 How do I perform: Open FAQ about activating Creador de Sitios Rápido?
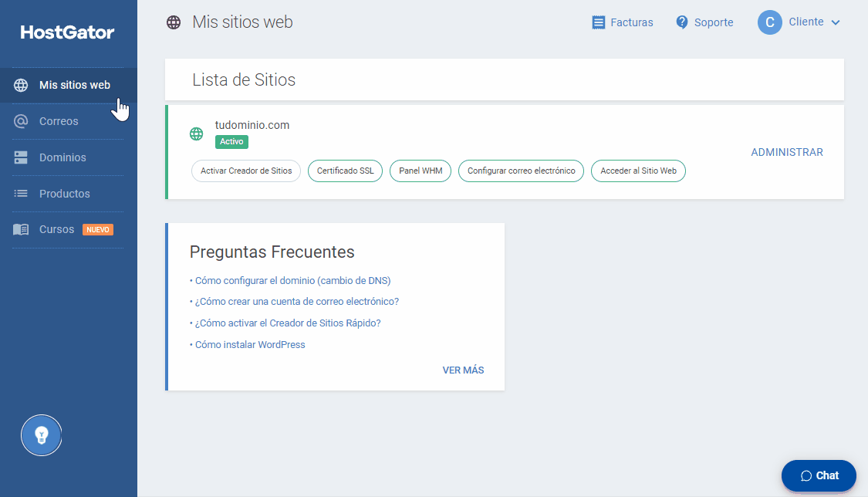coord(288,323)
